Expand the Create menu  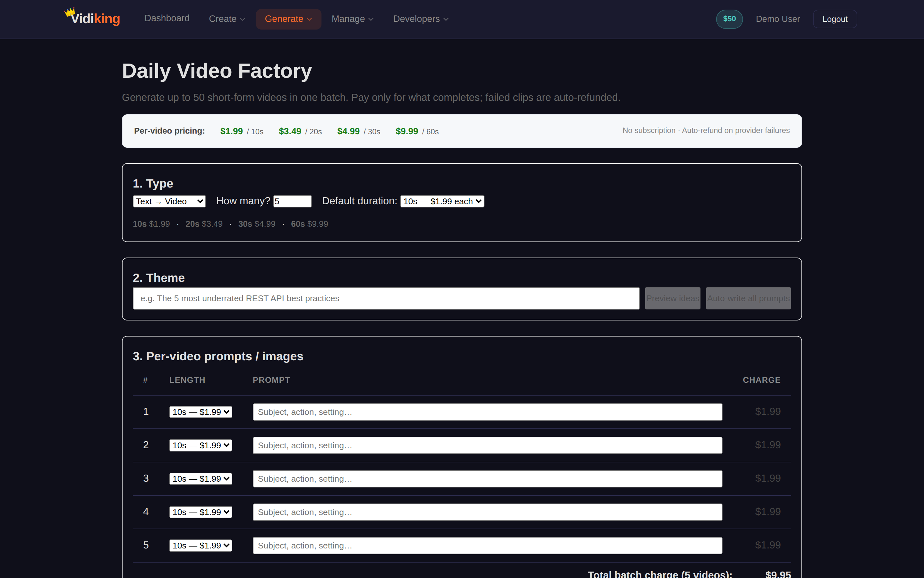[x=227, y=19]
